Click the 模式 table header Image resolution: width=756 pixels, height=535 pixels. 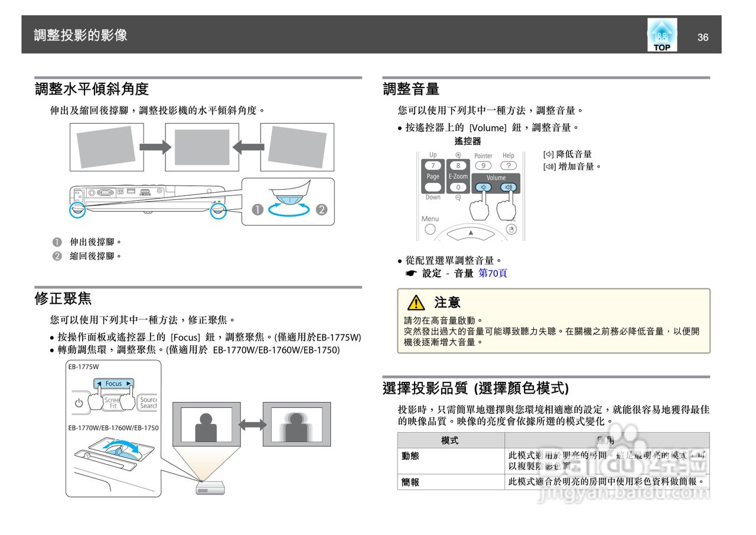[x=450, y=440]
